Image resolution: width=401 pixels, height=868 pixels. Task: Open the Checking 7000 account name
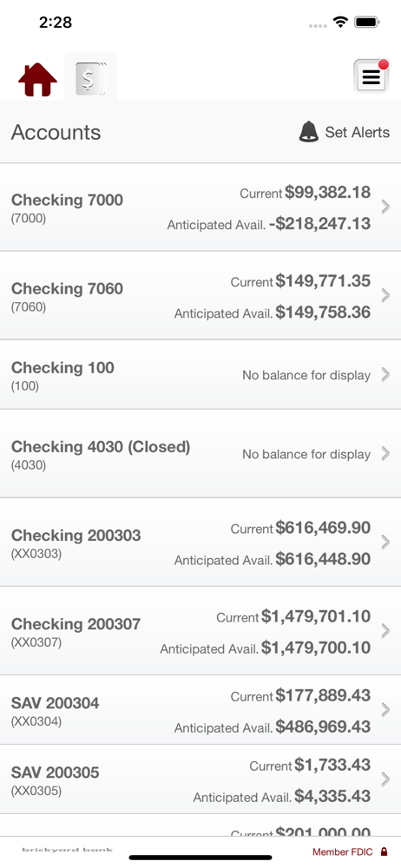(x=67, y=200)
